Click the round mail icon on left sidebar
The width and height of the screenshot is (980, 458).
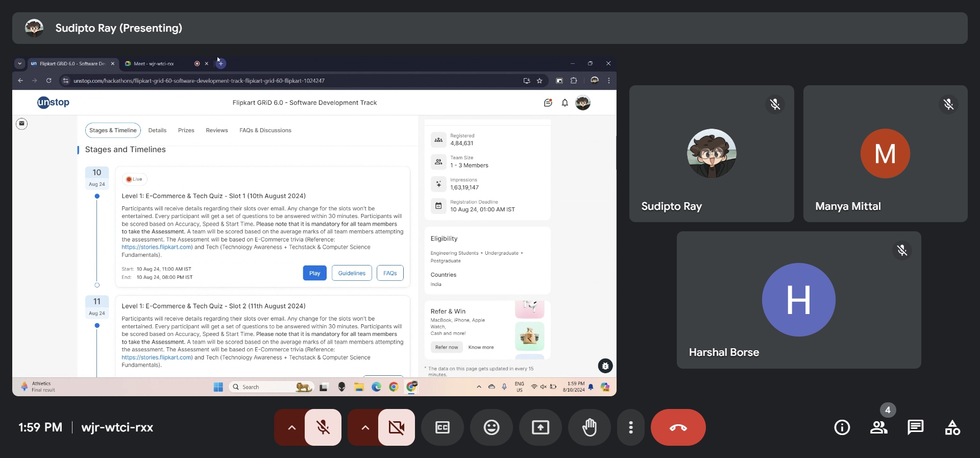(x=21, y=124)
